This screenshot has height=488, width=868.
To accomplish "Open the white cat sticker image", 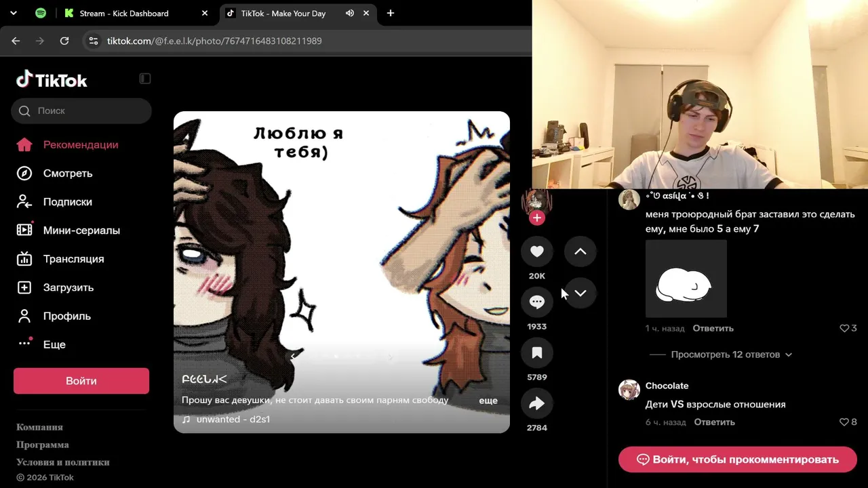I will (686, 279).
